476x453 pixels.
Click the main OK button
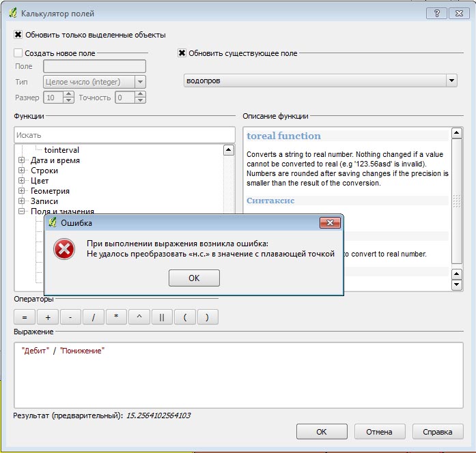click(x=322, y=431)
